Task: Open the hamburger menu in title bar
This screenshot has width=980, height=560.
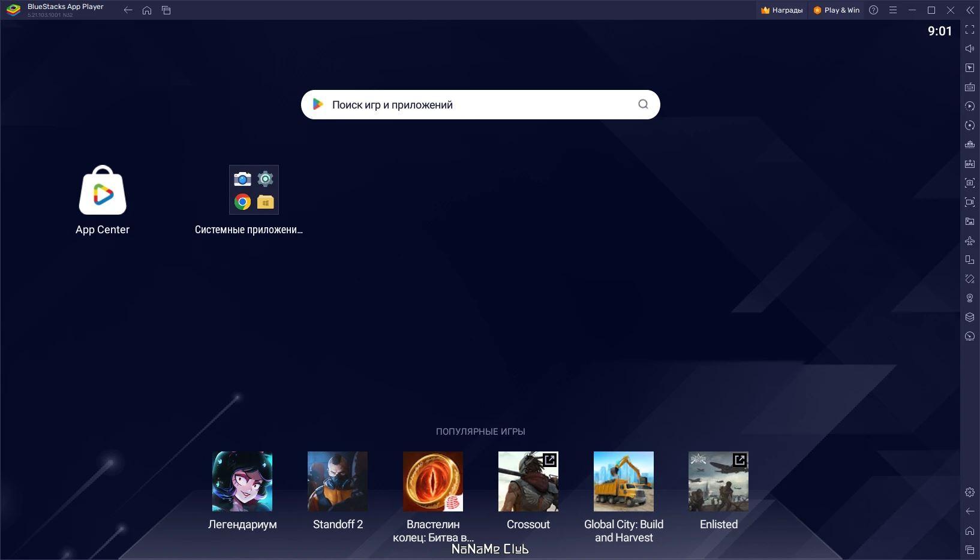Action: coord(892,10)
